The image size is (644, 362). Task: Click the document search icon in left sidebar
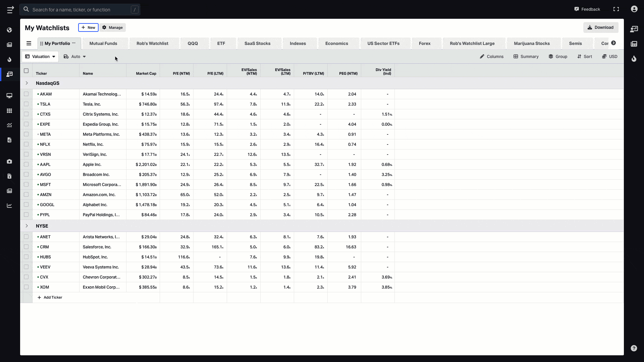click(x=9, y=140)
